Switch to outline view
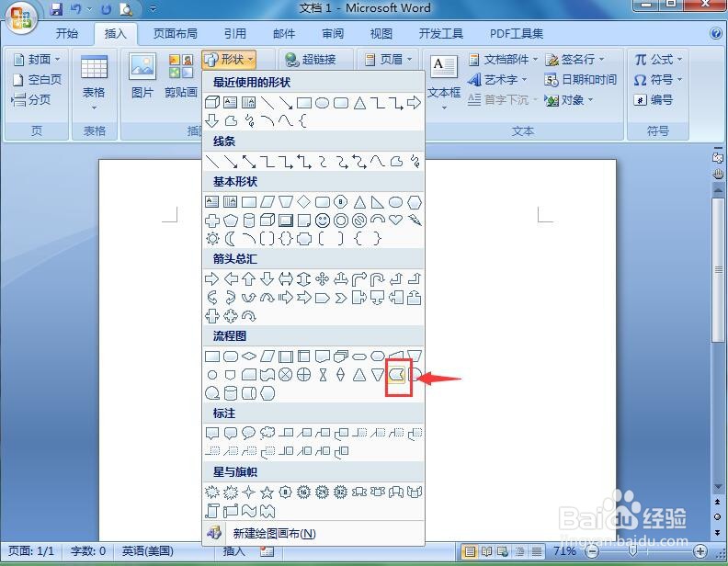728x566 pixels. pyautogui.click(x=520, y=551)
